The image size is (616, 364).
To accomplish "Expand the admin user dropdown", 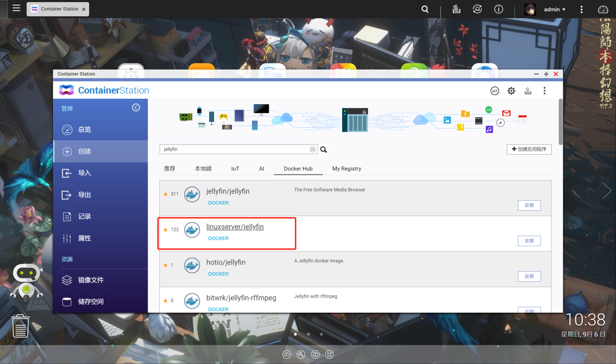I will 554,10.
